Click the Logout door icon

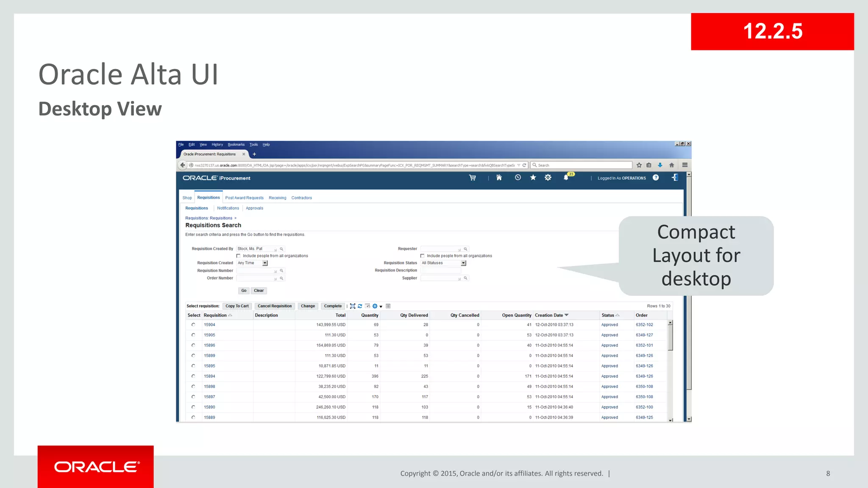coord(675,177)
